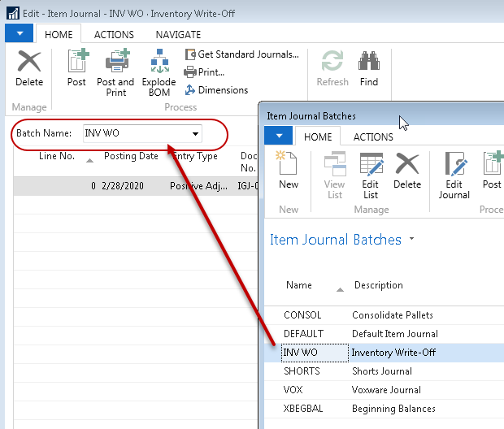Sort by the Description column header

click(378, 285)
